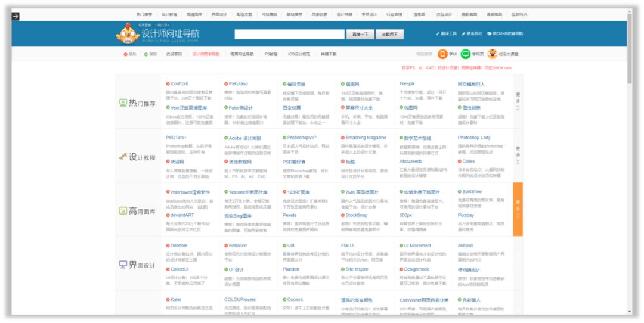Open 优设官网 in the secondary nav
Viewport: 644px width, 323px height.
174,54
